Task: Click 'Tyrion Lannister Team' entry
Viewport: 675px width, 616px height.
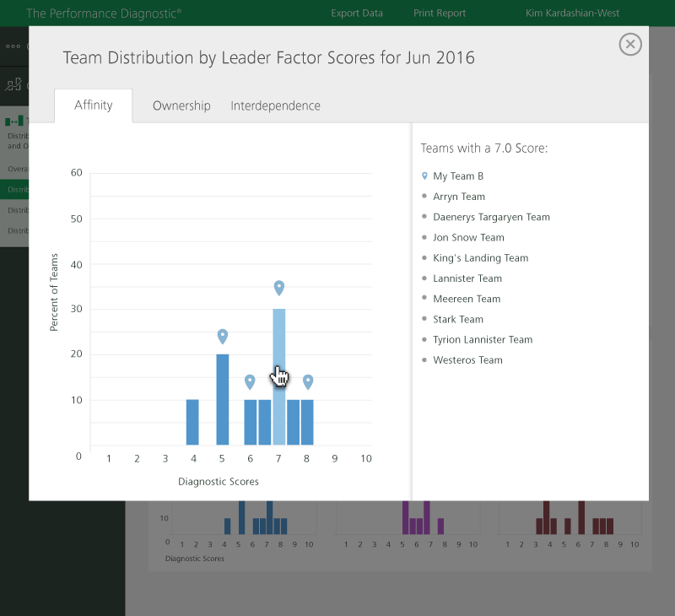Action: pos(483,339)
